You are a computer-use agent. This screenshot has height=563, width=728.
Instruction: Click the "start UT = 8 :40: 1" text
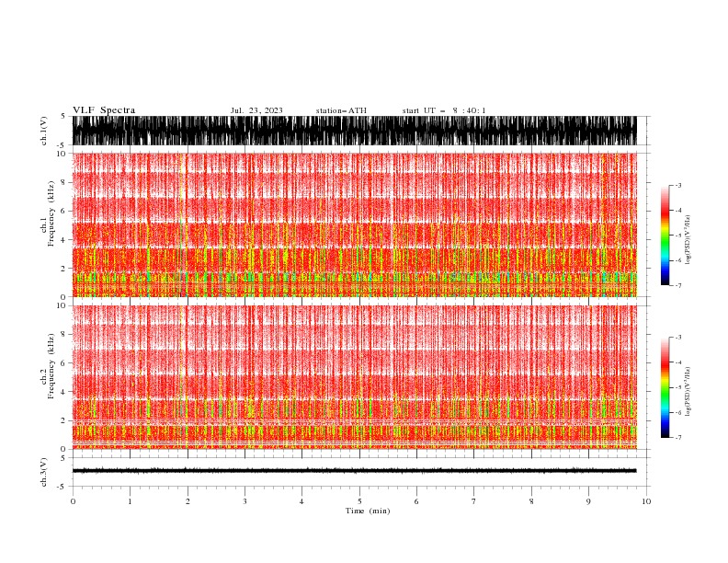click(444, 110)
